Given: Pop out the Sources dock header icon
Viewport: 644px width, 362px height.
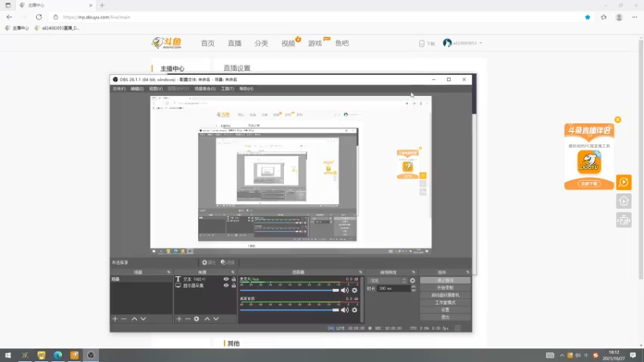Looking at the screenshot, I should click(233, 272).
